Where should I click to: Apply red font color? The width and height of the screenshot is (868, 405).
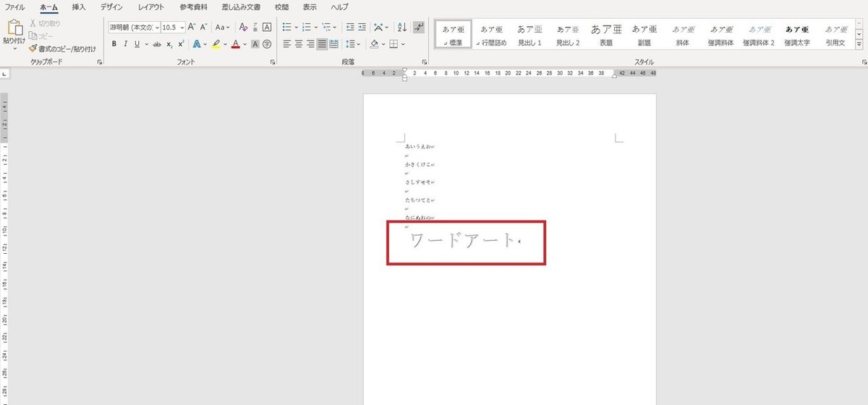point(235,44)
